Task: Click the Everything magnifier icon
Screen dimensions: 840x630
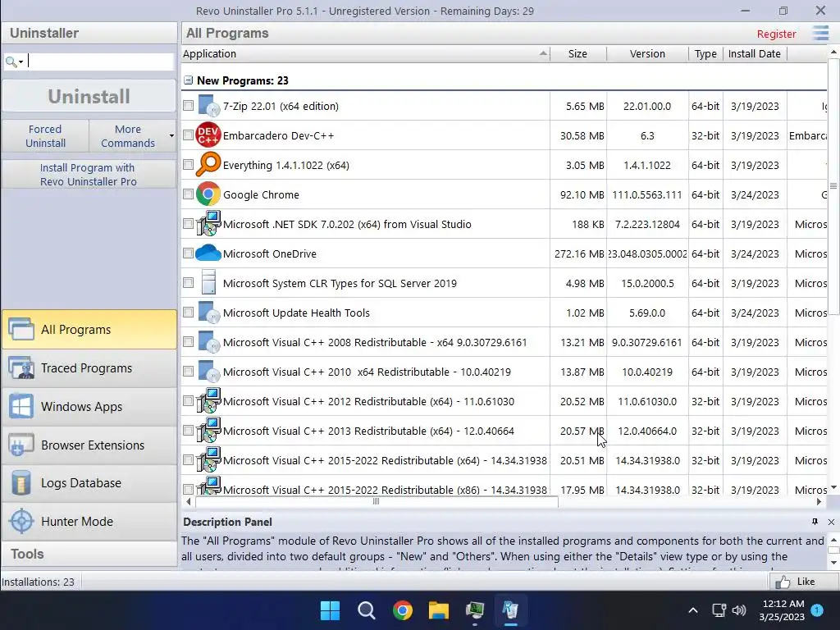Action: 208,164
